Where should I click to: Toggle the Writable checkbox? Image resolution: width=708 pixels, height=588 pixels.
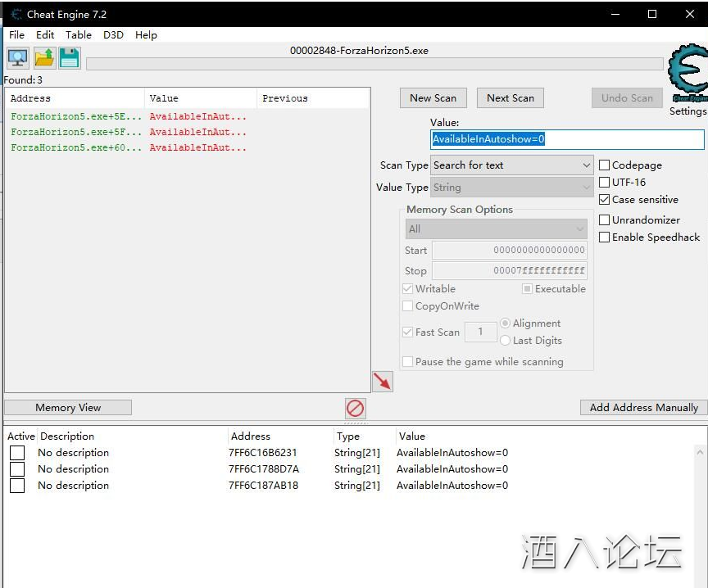pyautogui.click(x=407, y=289)
